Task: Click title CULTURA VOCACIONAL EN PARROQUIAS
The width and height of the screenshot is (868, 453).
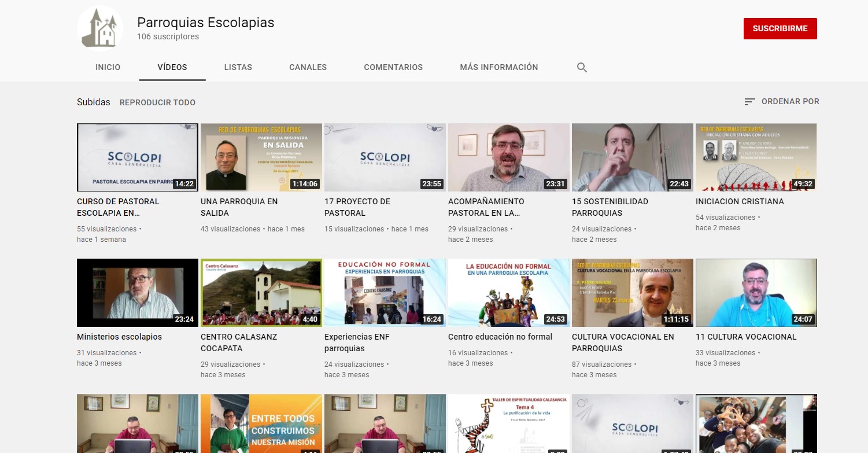Action: pyautogui.click(x=623, y=342)
